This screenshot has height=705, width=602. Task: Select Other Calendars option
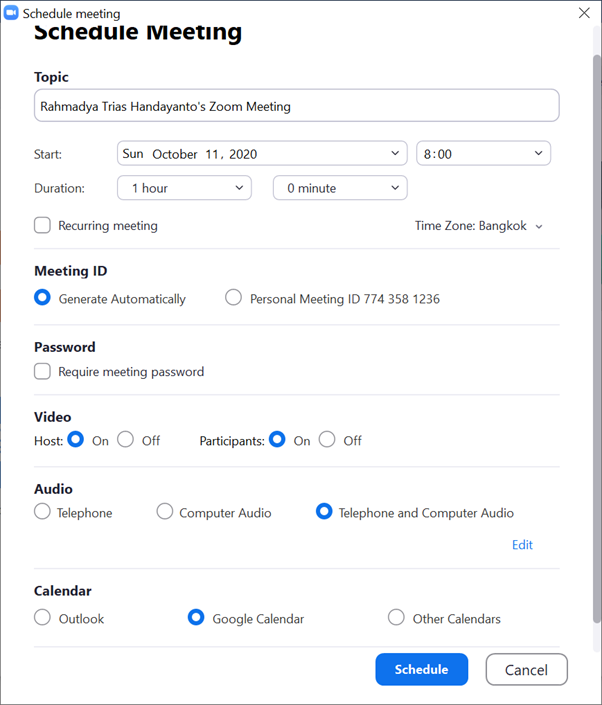point(397,618)
